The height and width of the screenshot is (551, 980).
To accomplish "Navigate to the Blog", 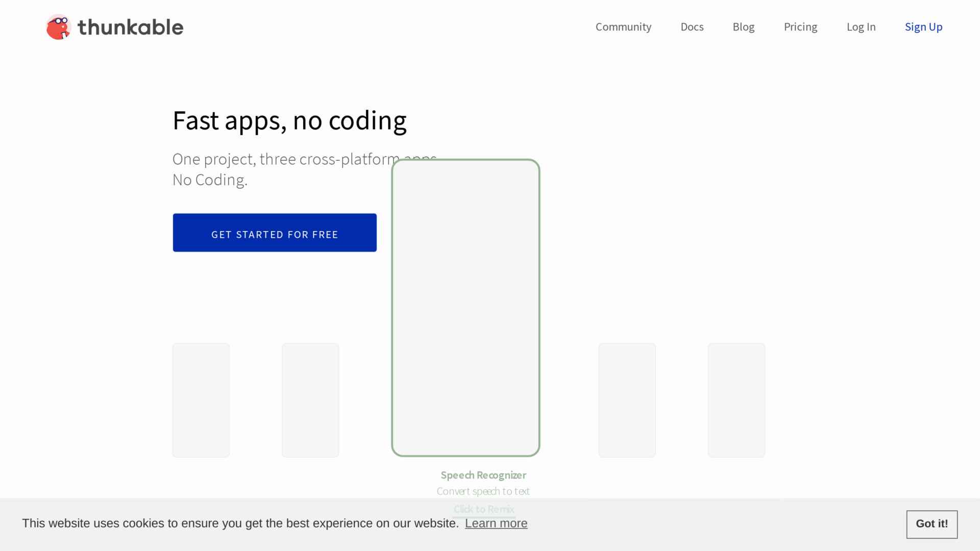I will coord(743,27).
